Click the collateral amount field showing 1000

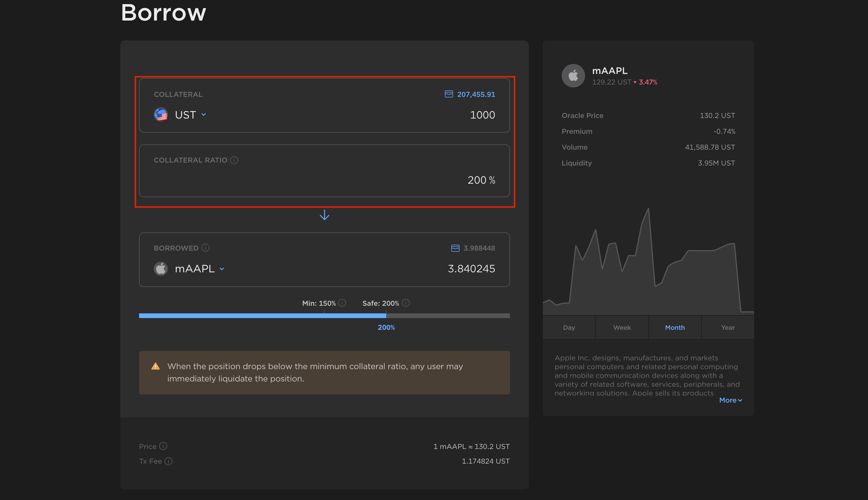(482, 115)
